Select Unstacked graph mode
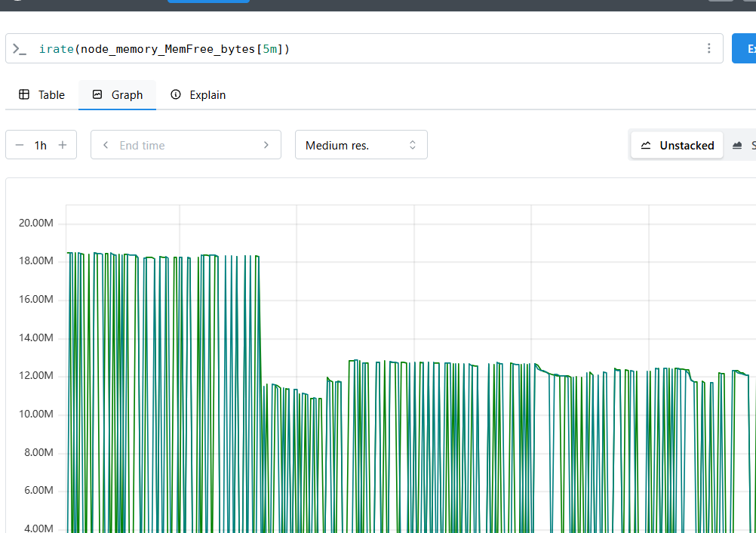Viewport: 756px width, 533px height. 677,145
